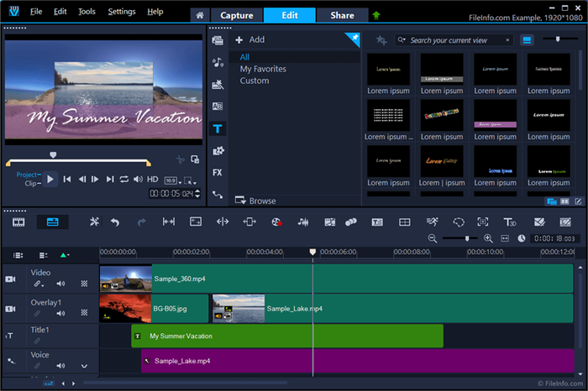Click the Undo arrow in timeline toolbar
588x391 pixels.
(115, 222)
